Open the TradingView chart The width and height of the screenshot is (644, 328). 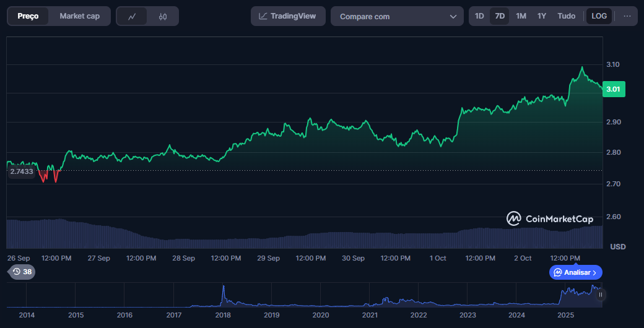coord(287,16)
